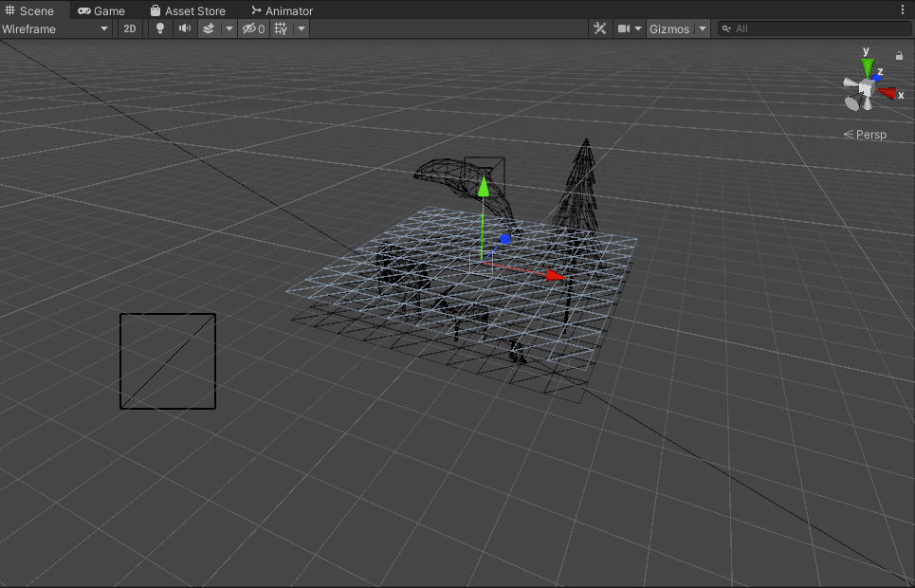Toggle scene effects like skybox and fog
Viewport: 915px width, 588px height.
(209, 28)
